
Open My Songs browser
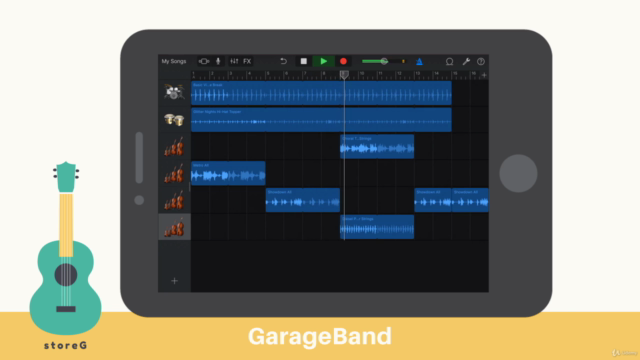173,61
